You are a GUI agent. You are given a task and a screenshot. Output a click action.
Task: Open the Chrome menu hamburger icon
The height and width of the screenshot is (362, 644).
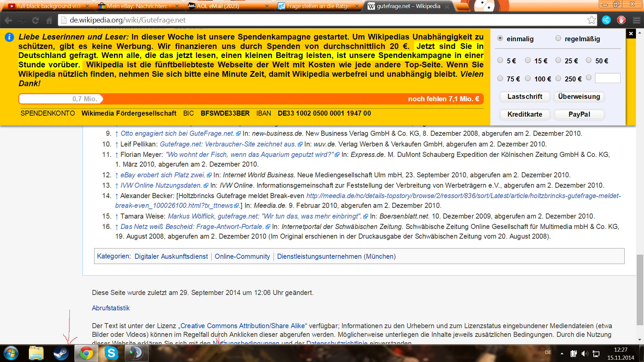point(636,20)
